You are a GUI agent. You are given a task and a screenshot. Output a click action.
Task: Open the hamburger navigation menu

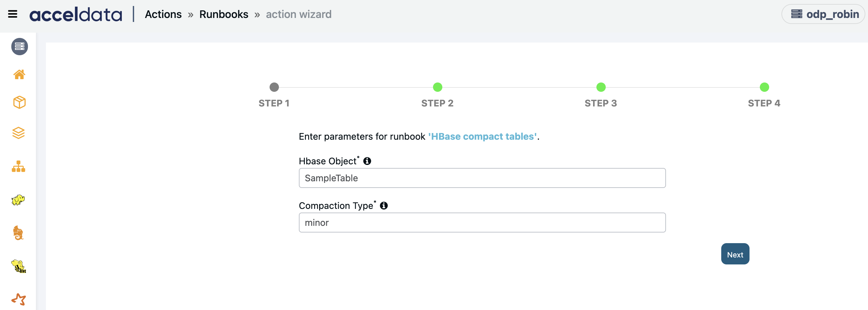12,14
